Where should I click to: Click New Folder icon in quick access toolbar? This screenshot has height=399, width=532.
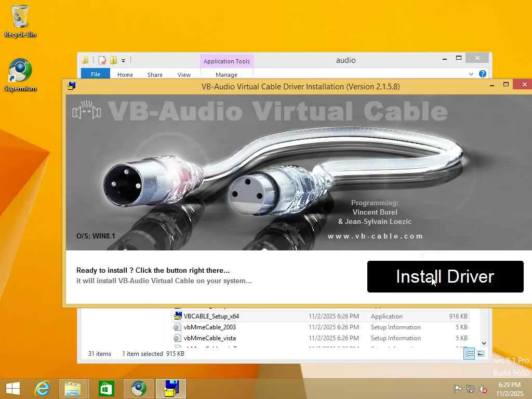(x=113, y=60)
